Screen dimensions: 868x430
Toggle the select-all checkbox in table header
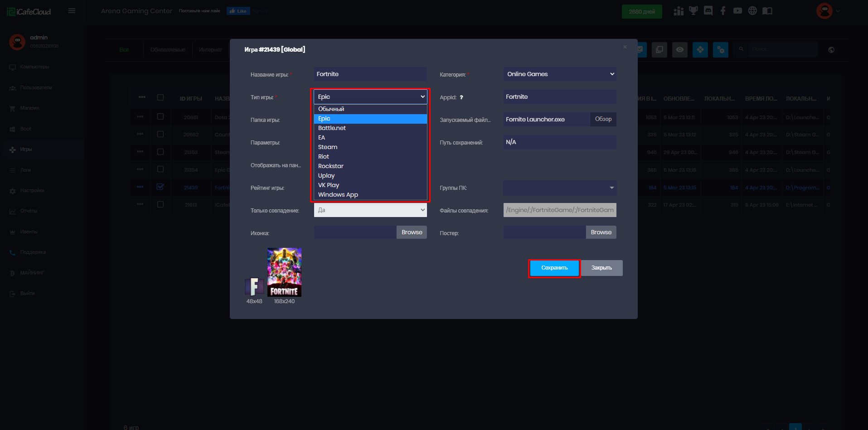[x=160, y=97]
